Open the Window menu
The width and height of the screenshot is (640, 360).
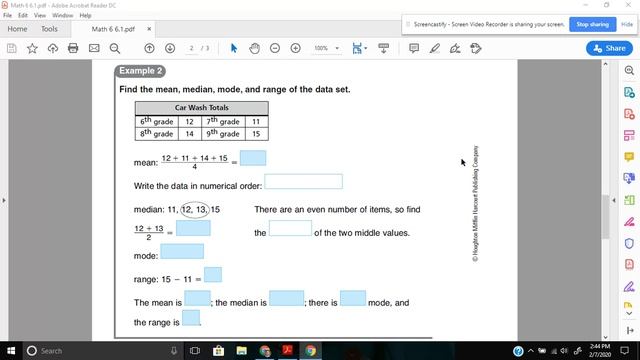click(62, 15)
